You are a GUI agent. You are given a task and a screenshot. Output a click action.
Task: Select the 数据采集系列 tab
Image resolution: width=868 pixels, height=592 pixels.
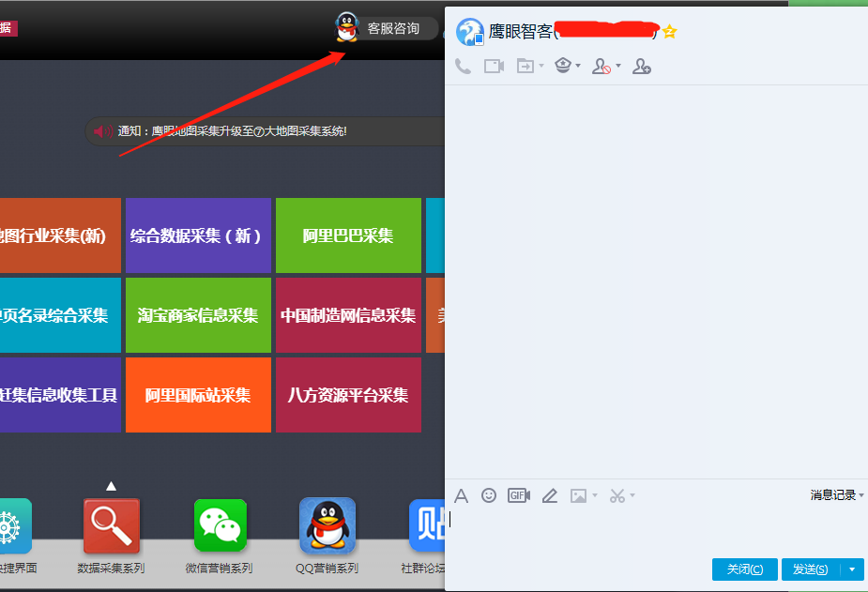[x=112, y=535]
